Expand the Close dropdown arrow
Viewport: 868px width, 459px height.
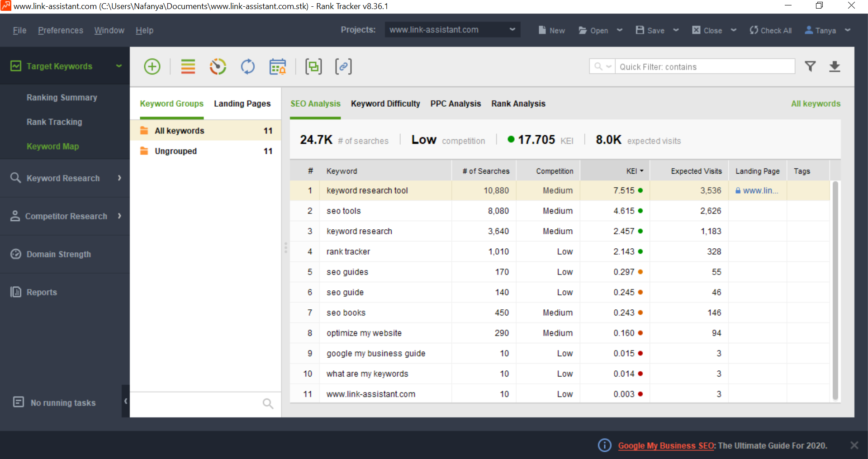[733, 30]
